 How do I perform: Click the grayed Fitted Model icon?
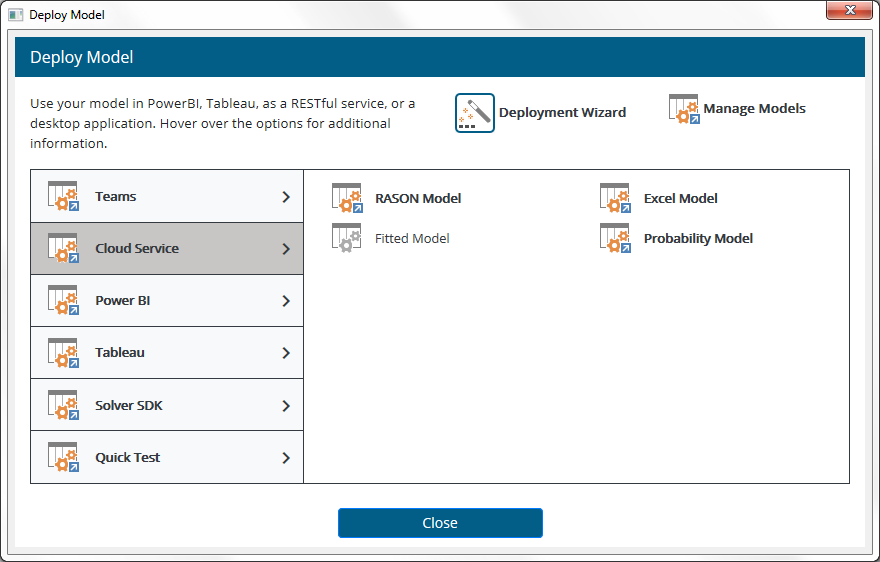click(347, 238)
